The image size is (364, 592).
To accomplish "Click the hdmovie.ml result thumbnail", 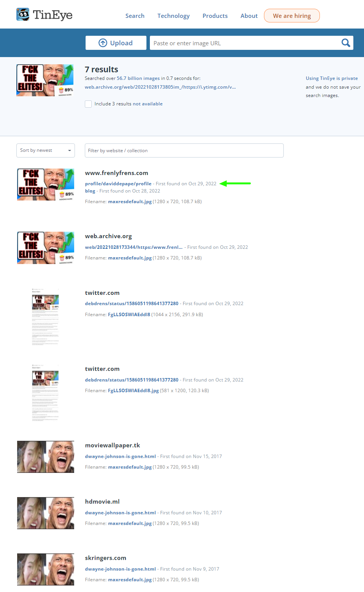I will pos(46,513).
